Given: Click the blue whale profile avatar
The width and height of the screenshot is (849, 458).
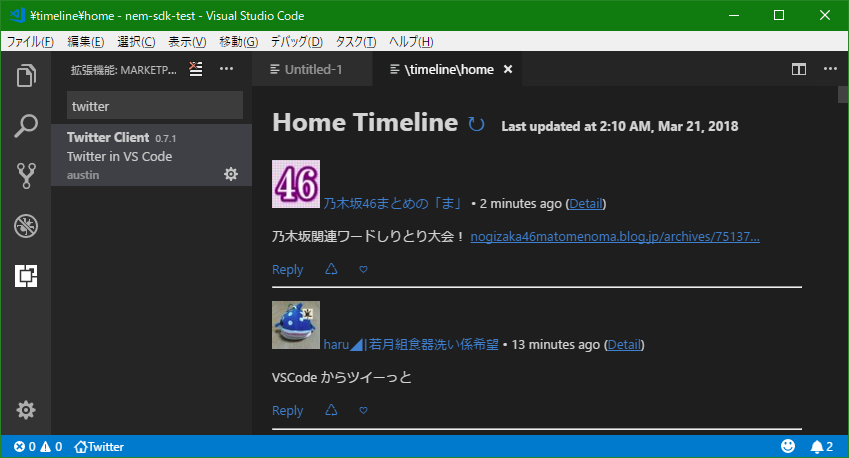Looking at the screenshot, I should click(x=296, y=325).
